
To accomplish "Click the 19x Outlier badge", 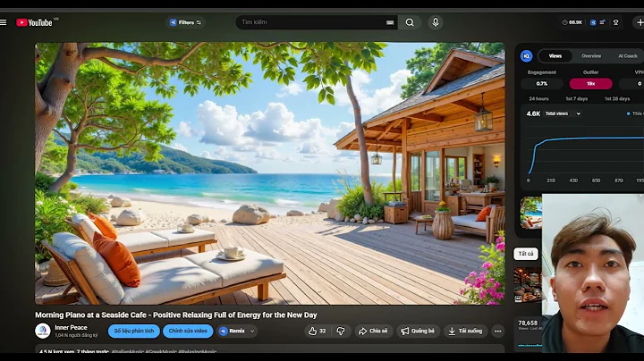I will point(590,84).
